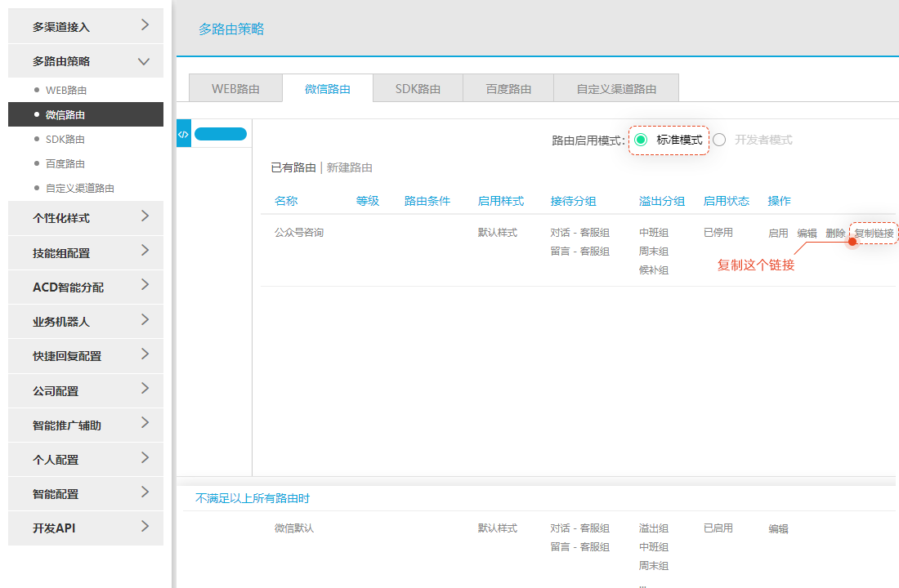Click 启用 for the 公众号咨询 route

click(778, 233)
